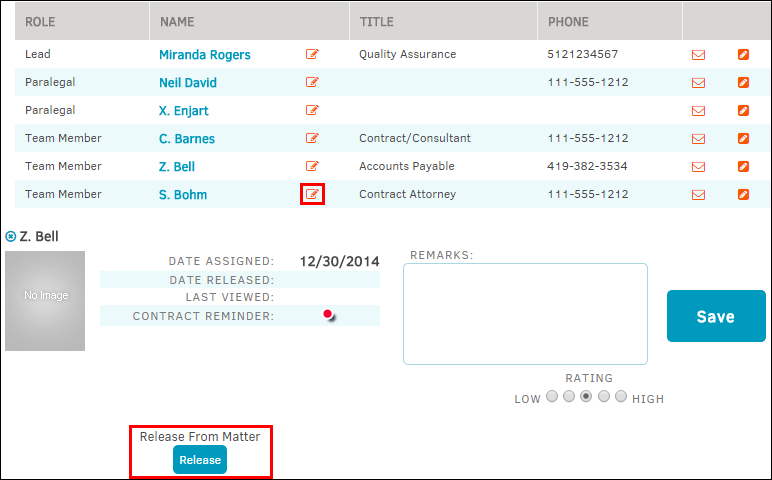Email Z. Bell via envelope icon

click(x=698, y=167)
